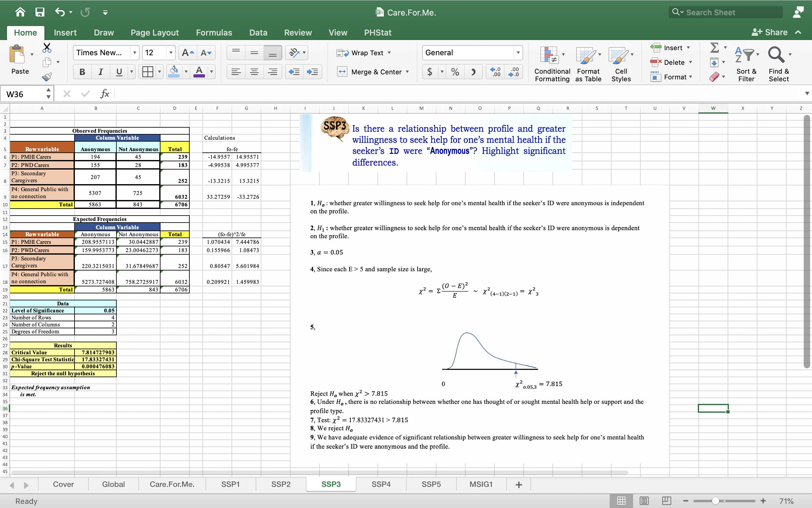
Task: Switch to the Formulas tab
Action: (214, 33)
